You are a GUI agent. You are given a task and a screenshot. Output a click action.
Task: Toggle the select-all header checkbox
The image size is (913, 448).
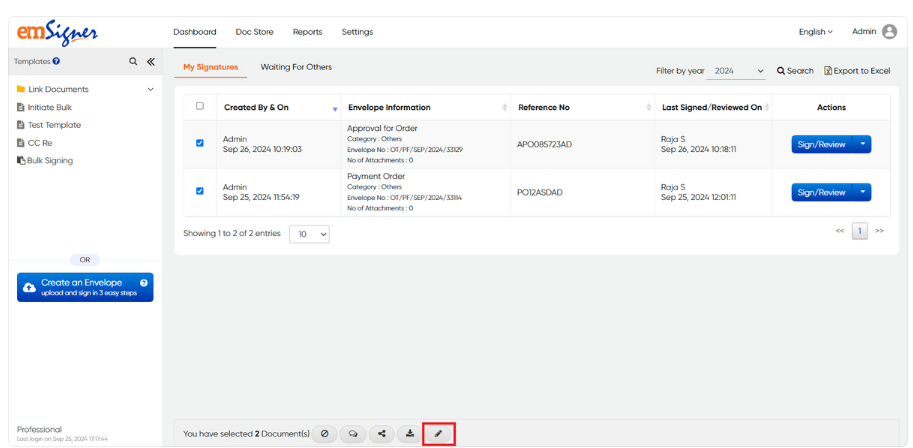(x=200, y=106)
